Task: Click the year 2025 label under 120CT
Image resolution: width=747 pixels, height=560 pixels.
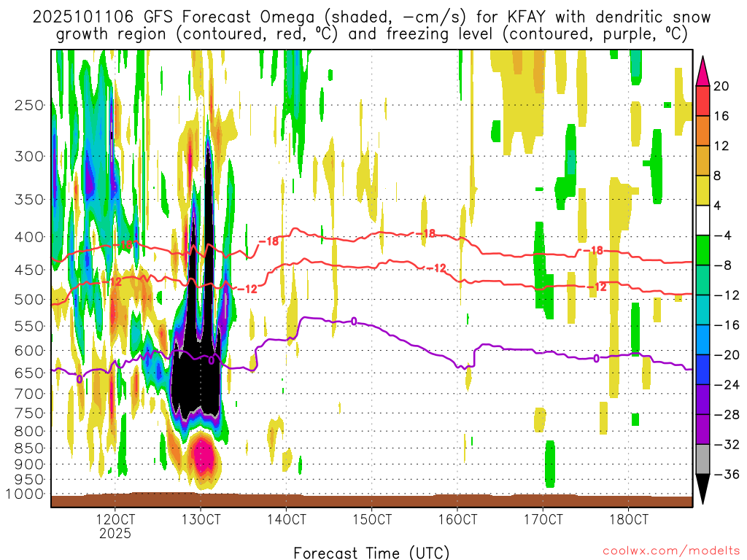Action: [115, 533]
